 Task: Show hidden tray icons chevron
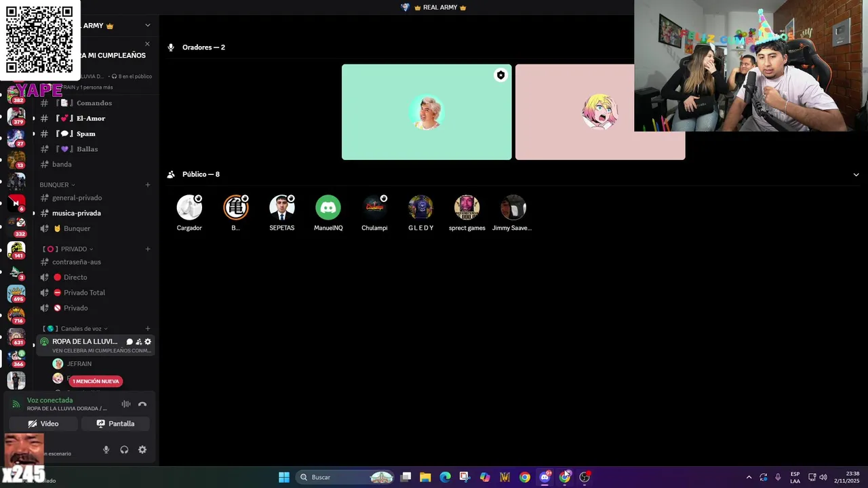pos(749,477)
